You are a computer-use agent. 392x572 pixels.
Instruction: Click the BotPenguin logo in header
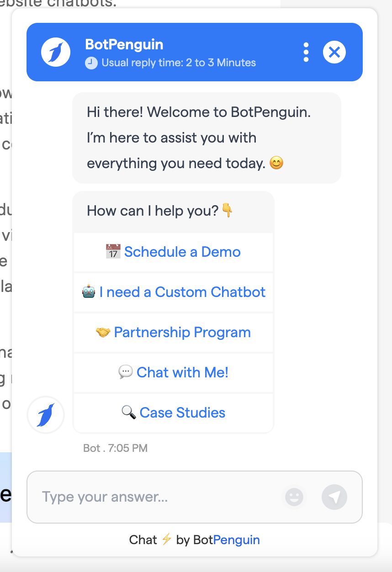click(56, 52)
